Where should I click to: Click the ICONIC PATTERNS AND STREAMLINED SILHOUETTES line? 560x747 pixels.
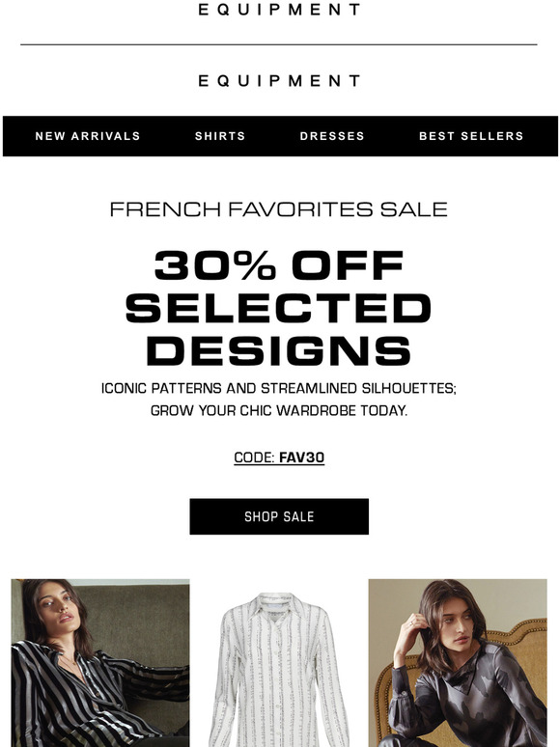[x=279, y=388]
